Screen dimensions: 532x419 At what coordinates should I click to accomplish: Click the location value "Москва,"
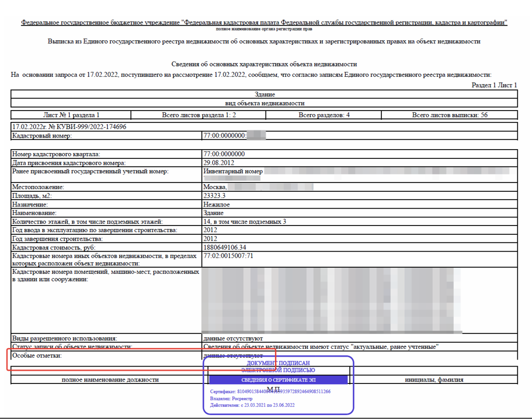click(215, 187)
